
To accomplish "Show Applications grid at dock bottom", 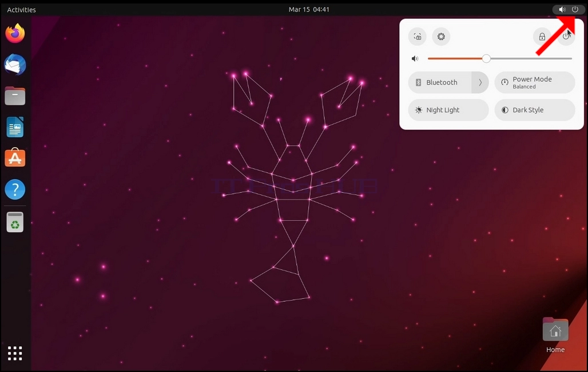I will tap(15, 353).
